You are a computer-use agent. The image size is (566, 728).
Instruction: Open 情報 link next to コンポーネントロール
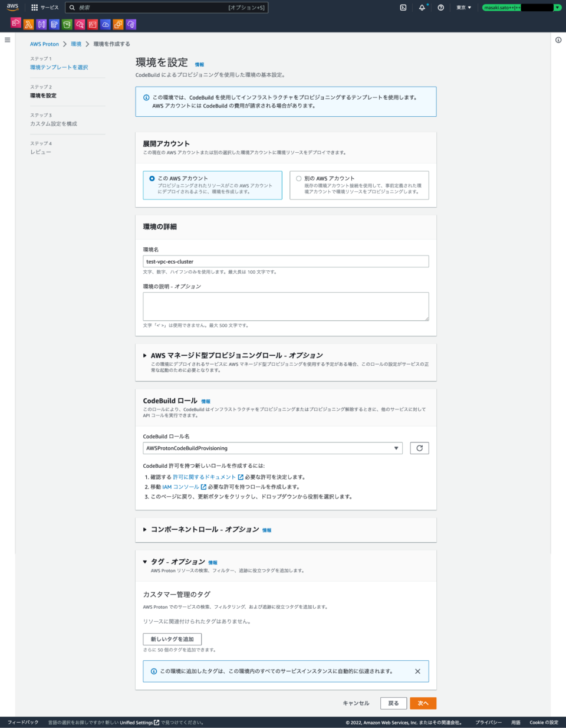266,530
